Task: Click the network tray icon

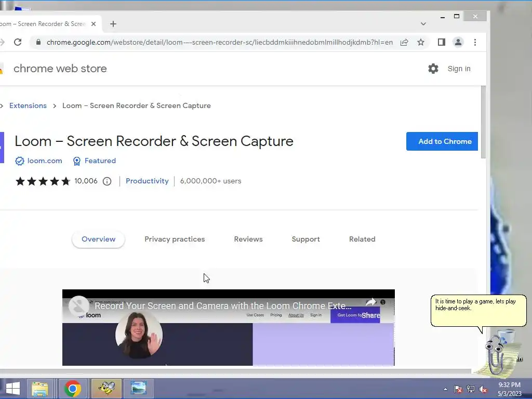Action: [471, 389]
